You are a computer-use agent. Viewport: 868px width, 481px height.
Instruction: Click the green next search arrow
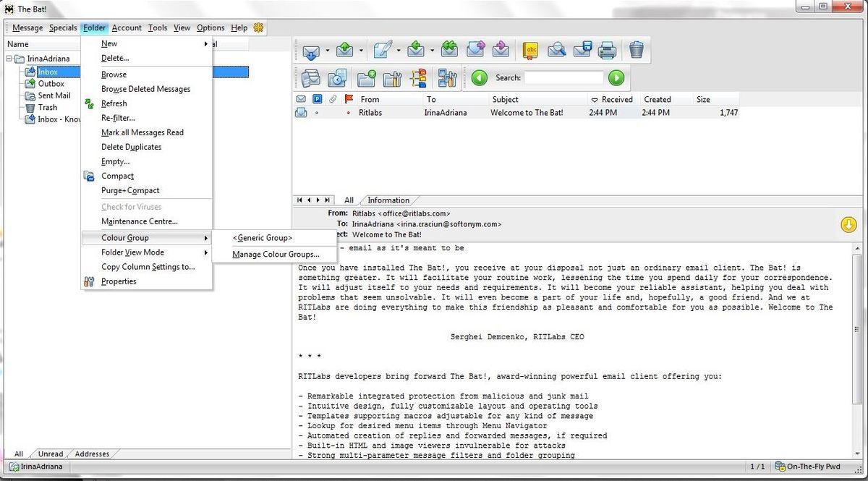tap(616, 77)
